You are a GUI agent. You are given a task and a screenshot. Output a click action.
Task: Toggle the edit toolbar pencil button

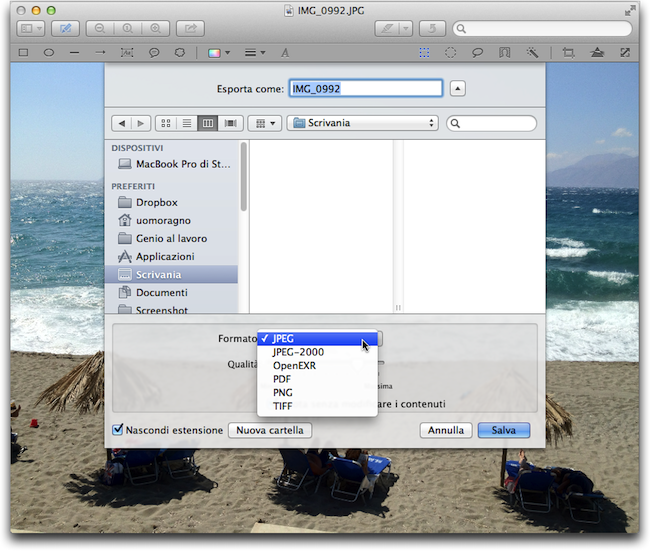(x=66, y=28)
